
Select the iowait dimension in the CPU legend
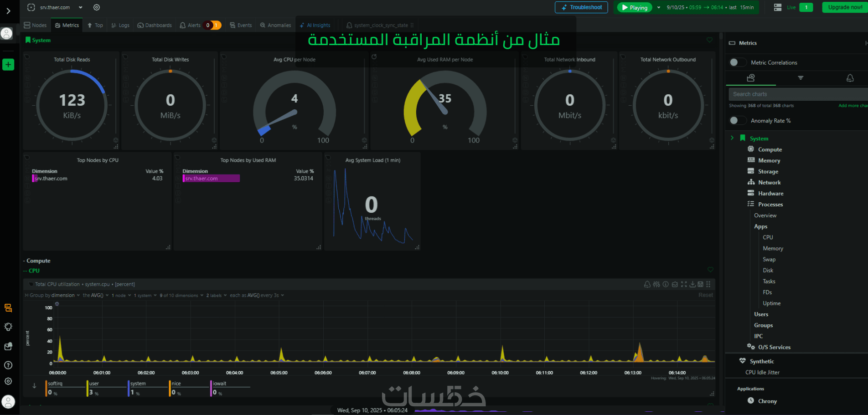coord(230,388)
